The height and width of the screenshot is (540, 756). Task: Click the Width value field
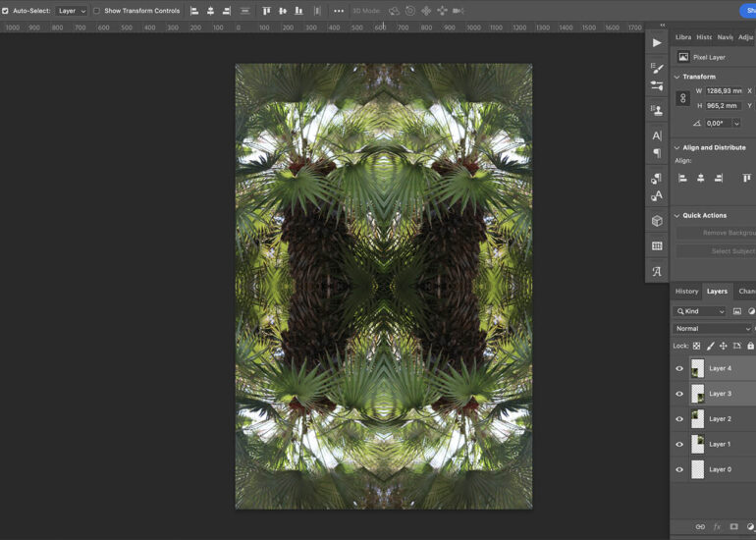724,90
